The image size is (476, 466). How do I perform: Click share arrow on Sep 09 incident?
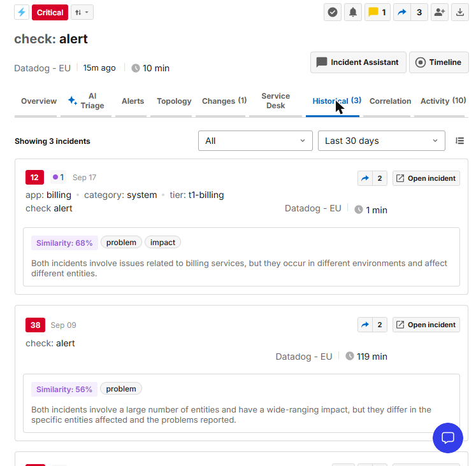point(365,325)
